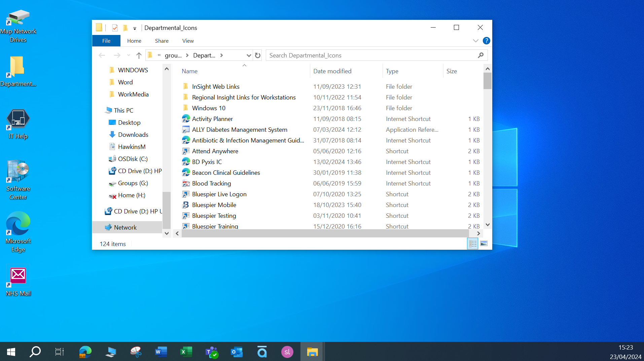The image size is (644, 361).
Task: Select Beacon Clinical Guidelines shortcut
Action: (226, 173)
